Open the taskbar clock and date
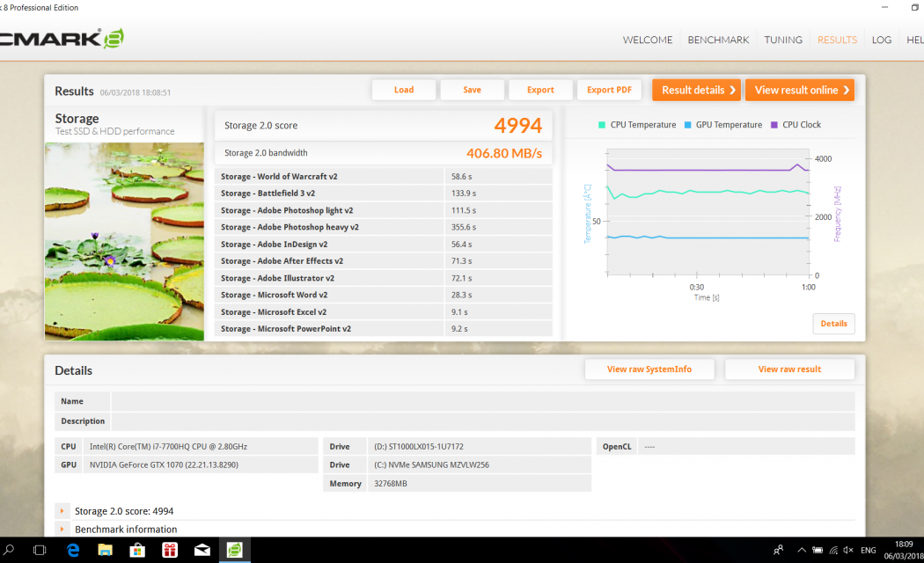 (904, 550)
